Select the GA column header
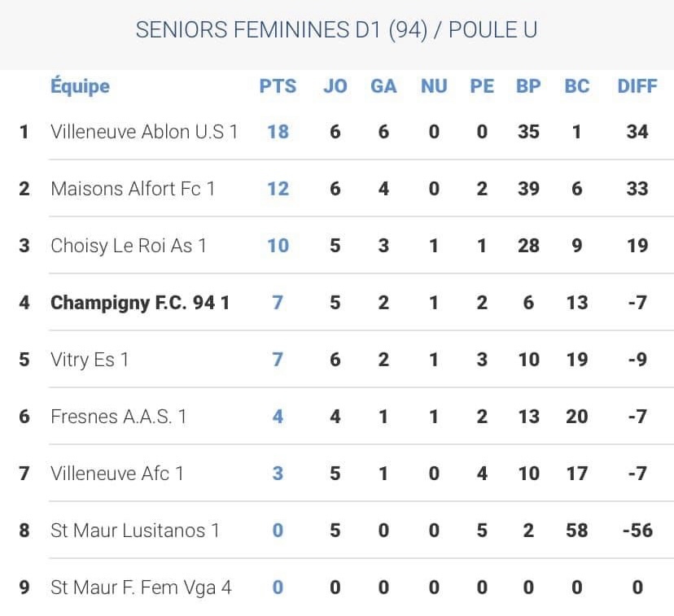 tap(383, 85)
